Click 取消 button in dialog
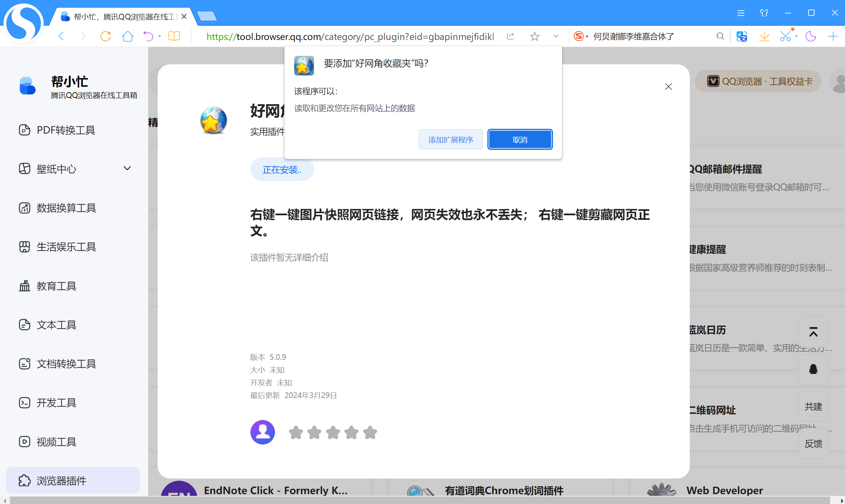845x504 pixels. click(x=520, y=140)
